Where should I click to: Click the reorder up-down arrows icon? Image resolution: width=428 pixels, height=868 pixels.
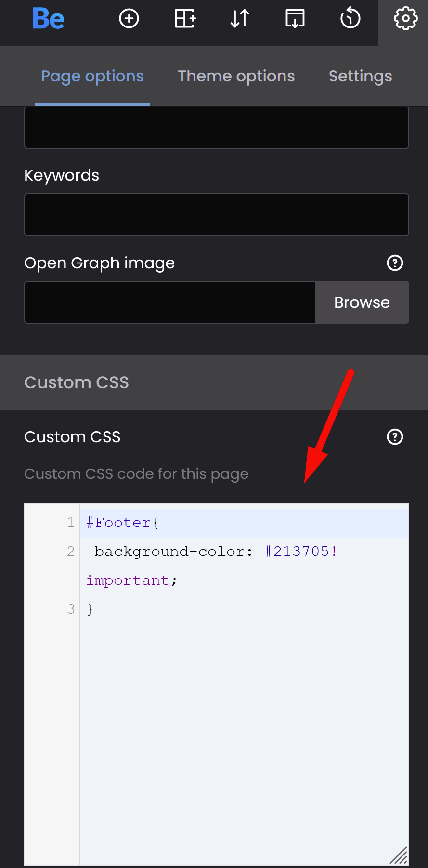[240, 19]
